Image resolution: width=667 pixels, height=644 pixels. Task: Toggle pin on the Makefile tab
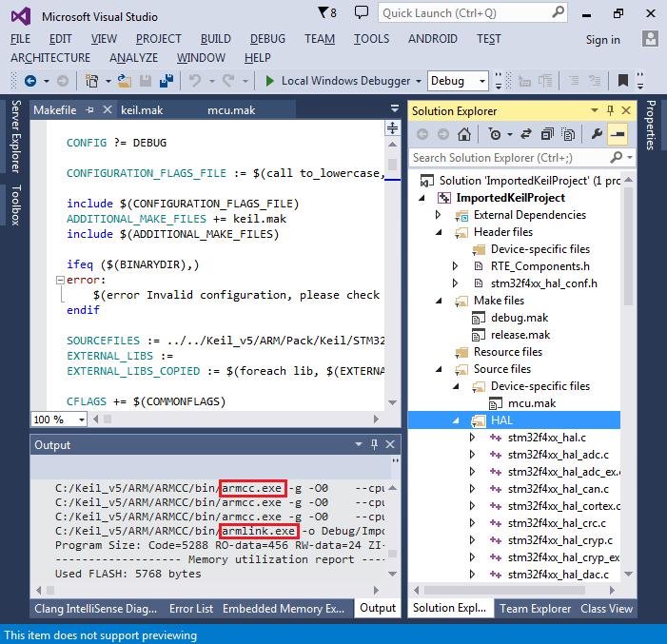pyautogui.click(x=89, y=110)
